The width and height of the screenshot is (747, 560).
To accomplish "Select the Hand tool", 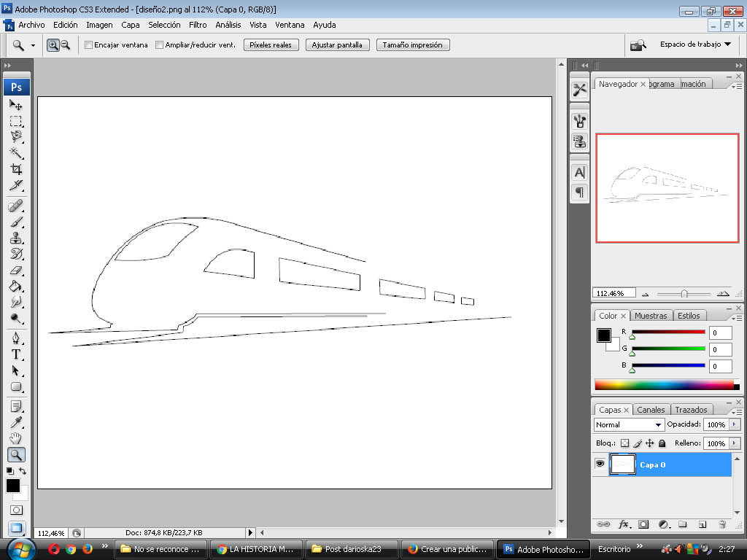I will point(16,438).
